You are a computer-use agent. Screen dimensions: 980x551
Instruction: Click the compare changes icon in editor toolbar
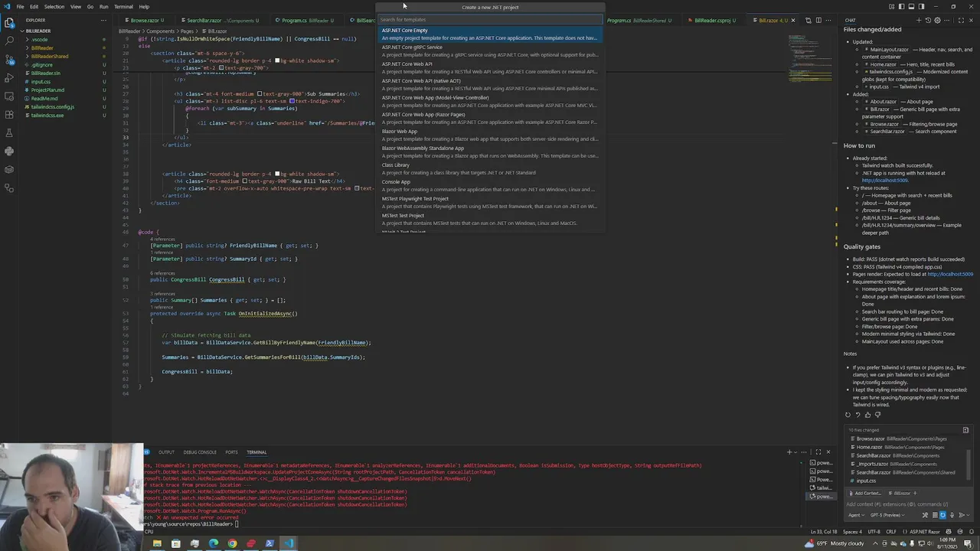(808, 20)
